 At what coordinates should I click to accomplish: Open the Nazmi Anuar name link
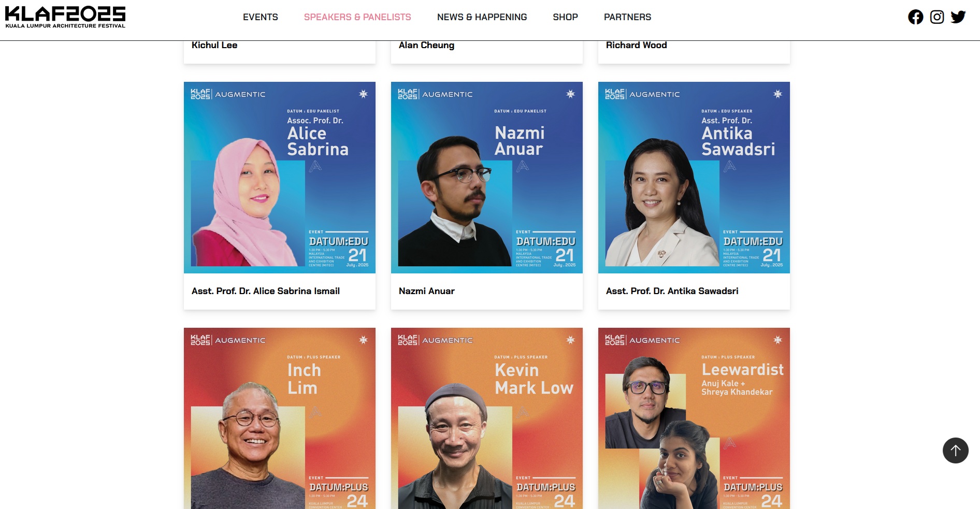point(427,291)
